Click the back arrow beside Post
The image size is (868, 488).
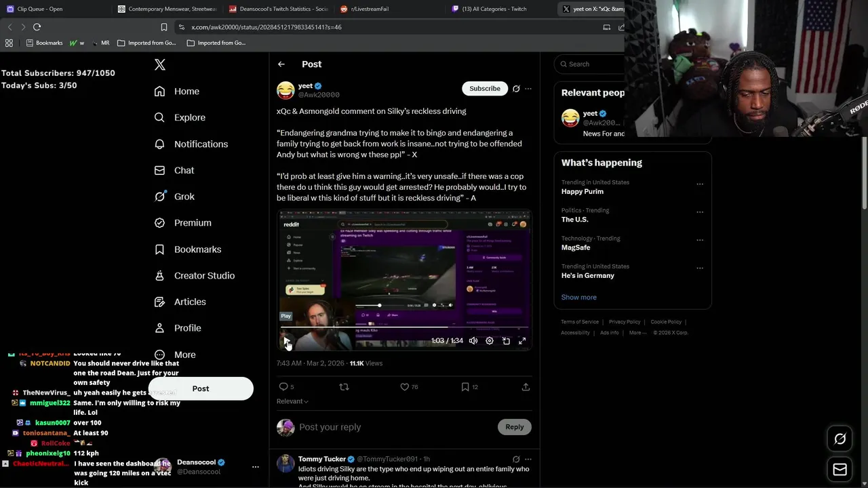click(x=281, y=64)
